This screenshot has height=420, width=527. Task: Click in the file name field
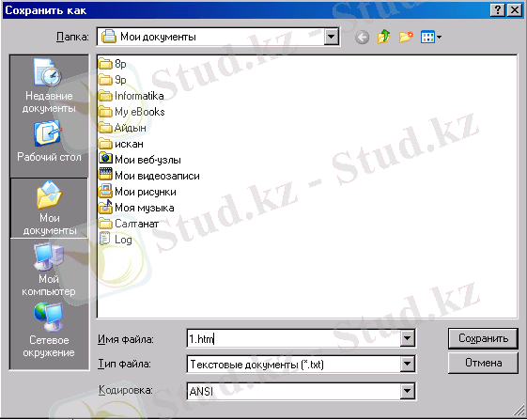[293, 338]
